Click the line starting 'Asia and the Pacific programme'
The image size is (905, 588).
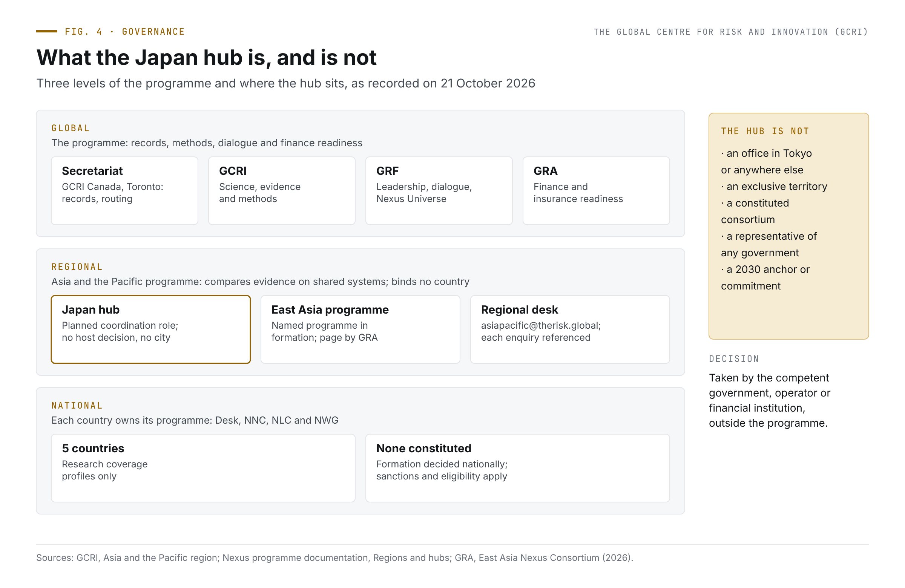pyautogui.click(x=260, y=282)
